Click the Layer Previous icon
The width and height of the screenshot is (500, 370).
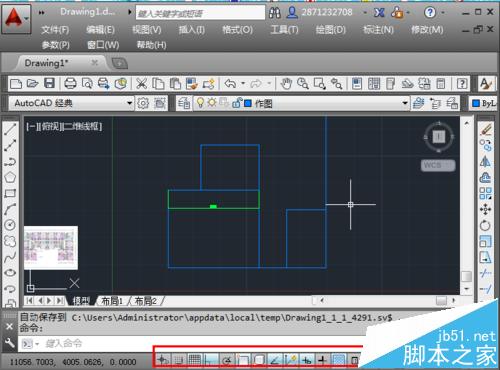pos(435,103)
